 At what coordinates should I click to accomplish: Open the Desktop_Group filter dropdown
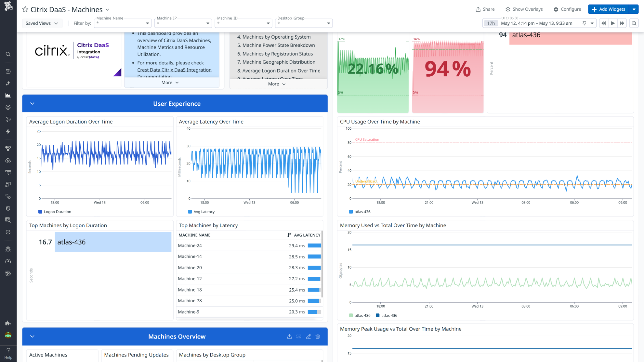click(304, 23)
